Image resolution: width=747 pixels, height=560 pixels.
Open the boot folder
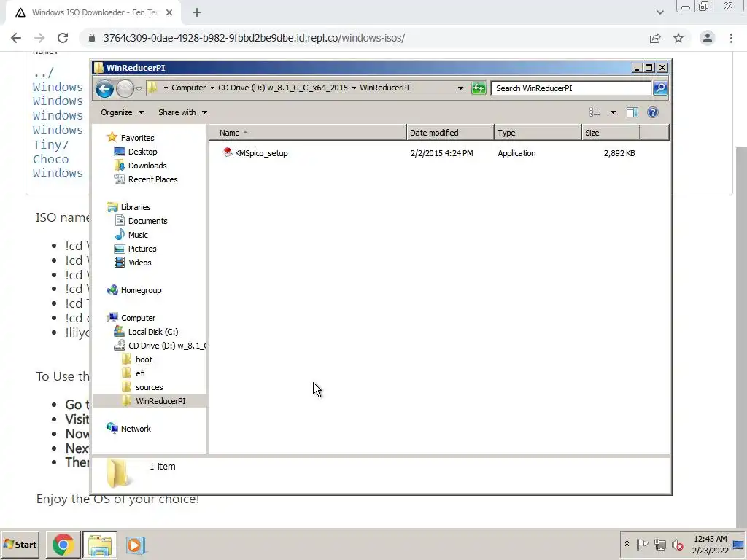click(144, 359)
